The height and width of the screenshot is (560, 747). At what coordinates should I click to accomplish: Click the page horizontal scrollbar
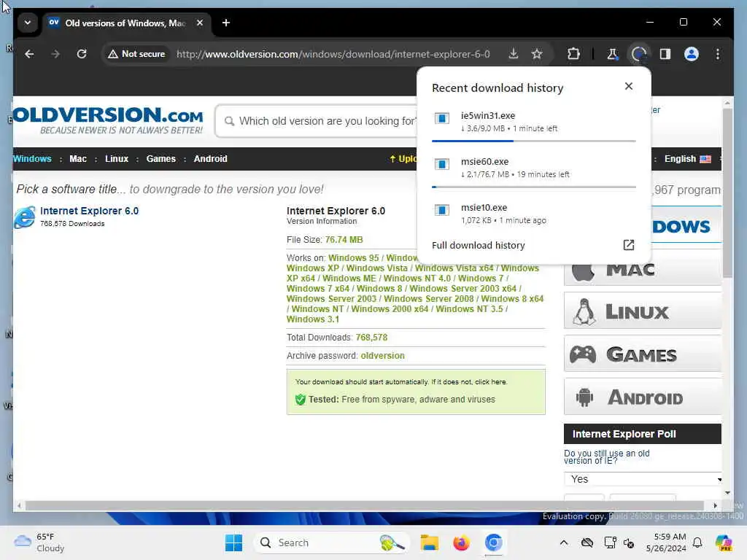[365, 505]
